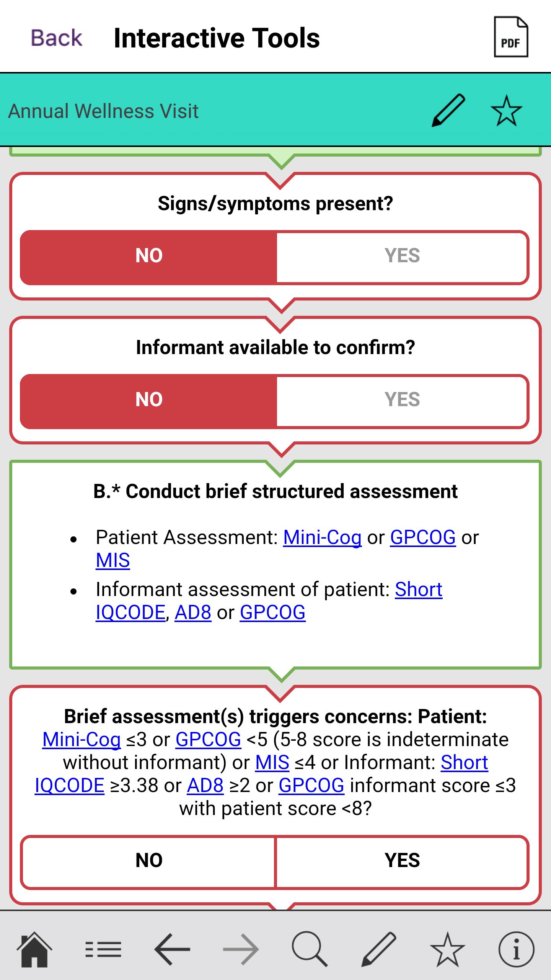Tap the forward arrow in bottom toolbar
The height and width of the screenshot is (980, 551).
[241, 949]
